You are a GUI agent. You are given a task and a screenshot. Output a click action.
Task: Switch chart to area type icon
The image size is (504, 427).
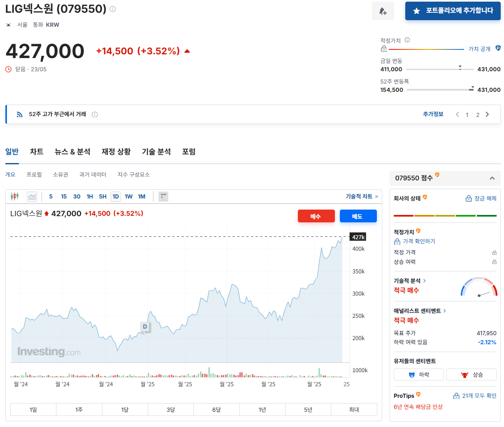pos(32,196)
